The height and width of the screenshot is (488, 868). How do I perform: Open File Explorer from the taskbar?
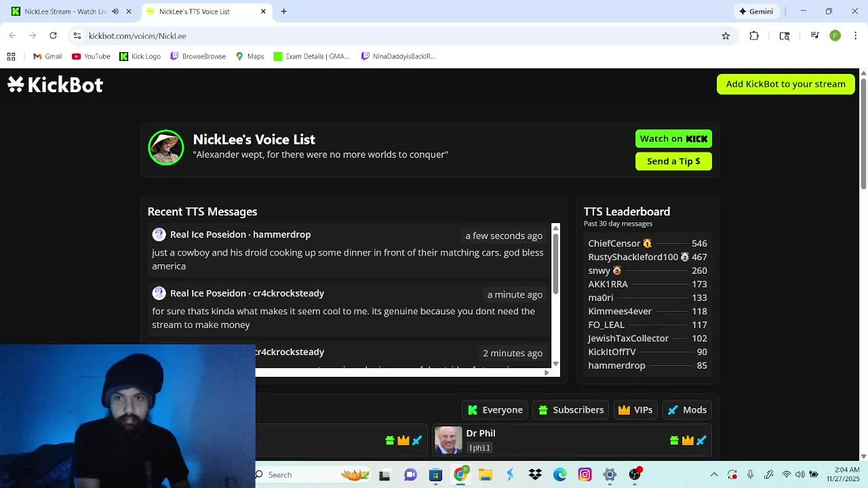(485, 475)
